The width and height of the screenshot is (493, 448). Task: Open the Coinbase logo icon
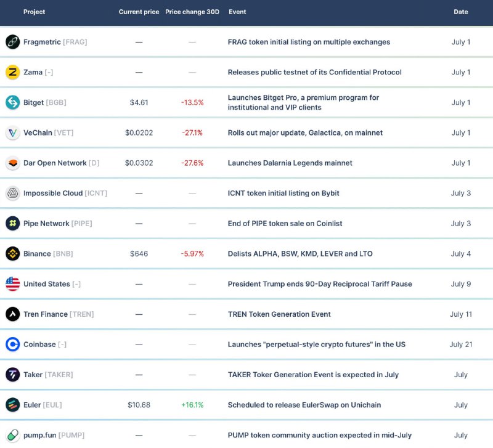(12, 344)
